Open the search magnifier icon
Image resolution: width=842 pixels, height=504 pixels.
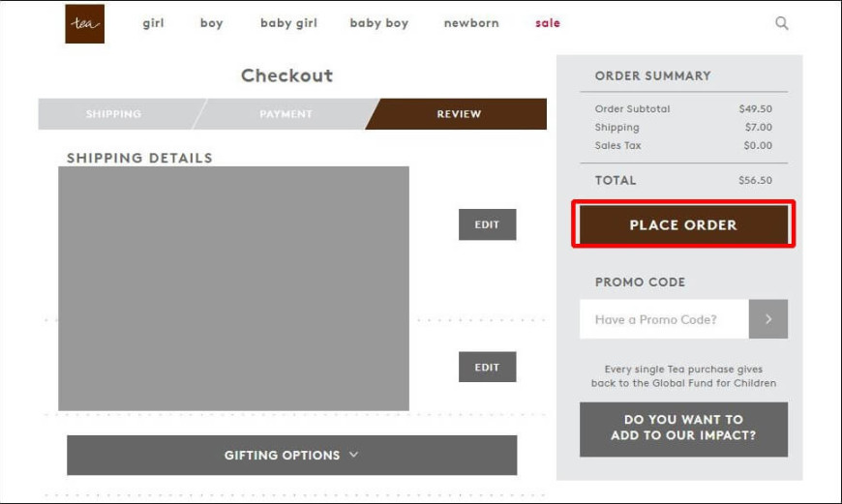[782, 23]
